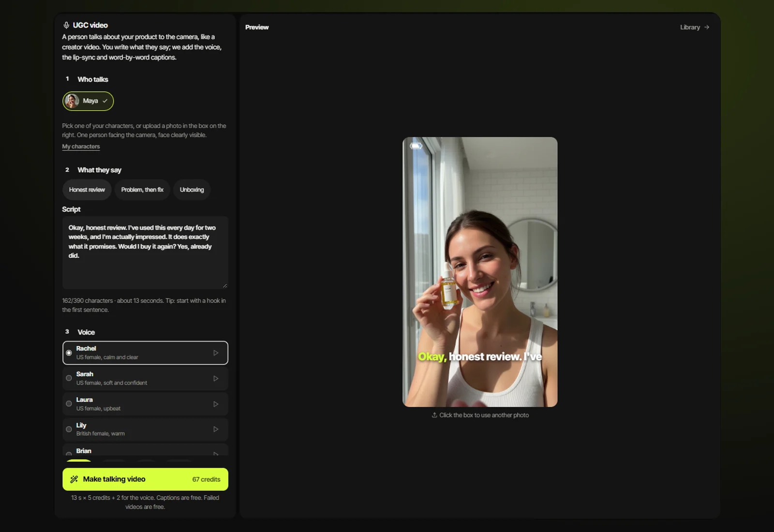This screenshot has height=532, width=774.
Task: Click the 'Voice' step heading
Action: pyautogui.click(x=86, y=332)
